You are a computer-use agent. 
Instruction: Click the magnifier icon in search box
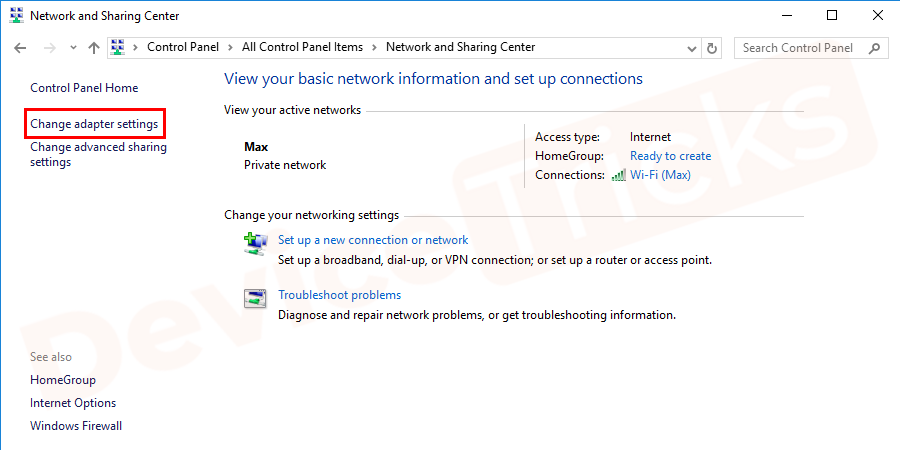tap(874, 48)
